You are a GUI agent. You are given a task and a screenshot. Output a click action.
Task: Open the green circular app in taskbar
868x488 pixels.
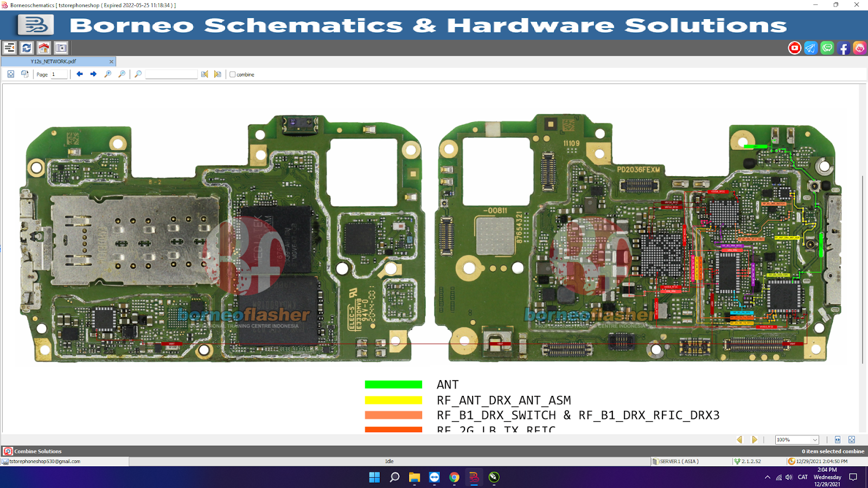pos(494,477)
